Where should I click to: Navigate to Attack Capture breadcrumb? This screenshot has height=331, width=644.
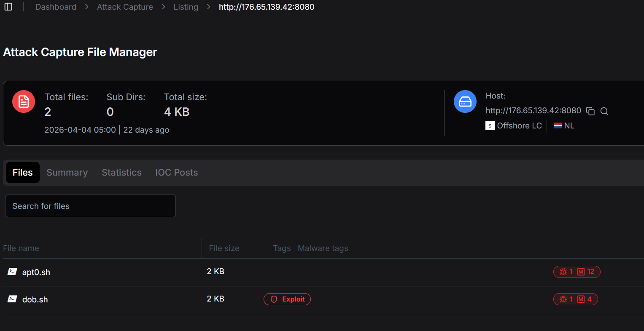pos(125,7)
